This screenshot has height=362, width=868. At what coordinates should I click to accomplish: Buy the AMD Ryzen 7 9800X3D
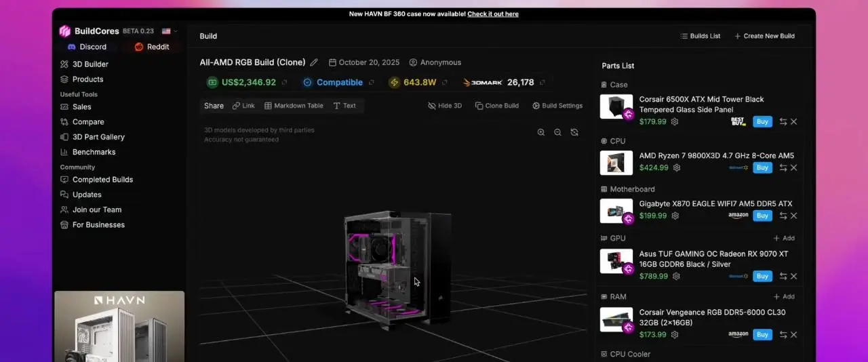tap(762, 167)
